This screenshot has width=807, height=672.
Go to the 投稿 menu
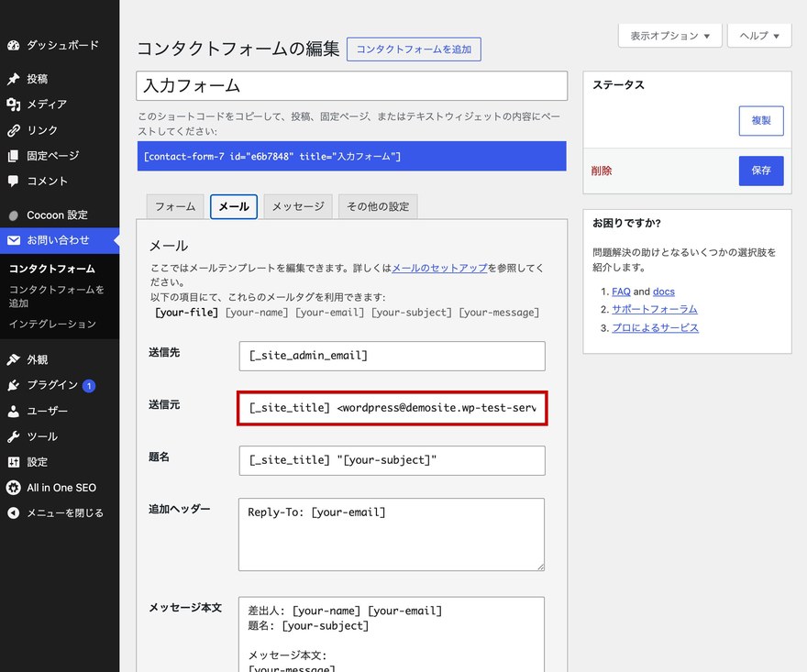[x=60, y=79]
